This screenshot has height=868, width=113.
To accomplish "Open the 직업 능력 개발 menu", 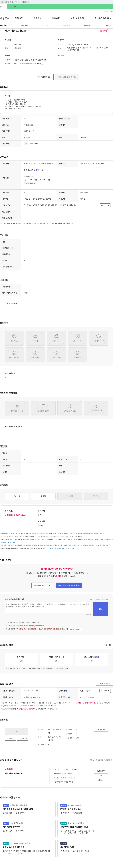I will [77, 18].
